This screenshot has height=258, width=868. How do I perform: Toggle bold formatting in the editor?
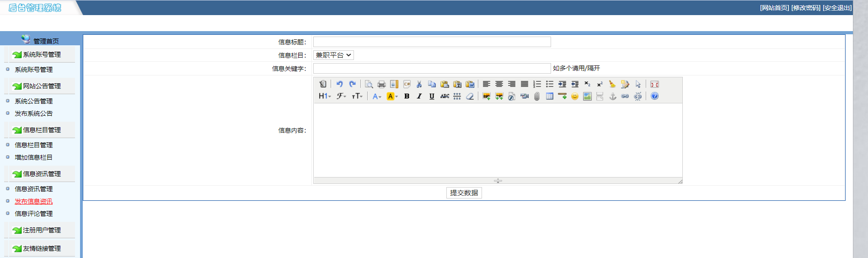pos(407,96)
